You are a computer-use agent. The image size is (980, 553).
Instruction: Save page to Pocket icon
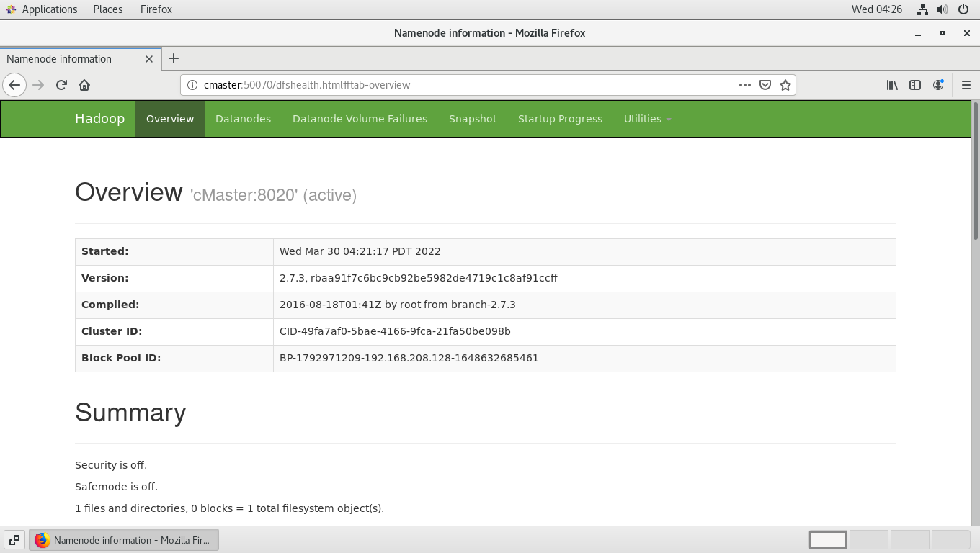click(x=765, y=85)
